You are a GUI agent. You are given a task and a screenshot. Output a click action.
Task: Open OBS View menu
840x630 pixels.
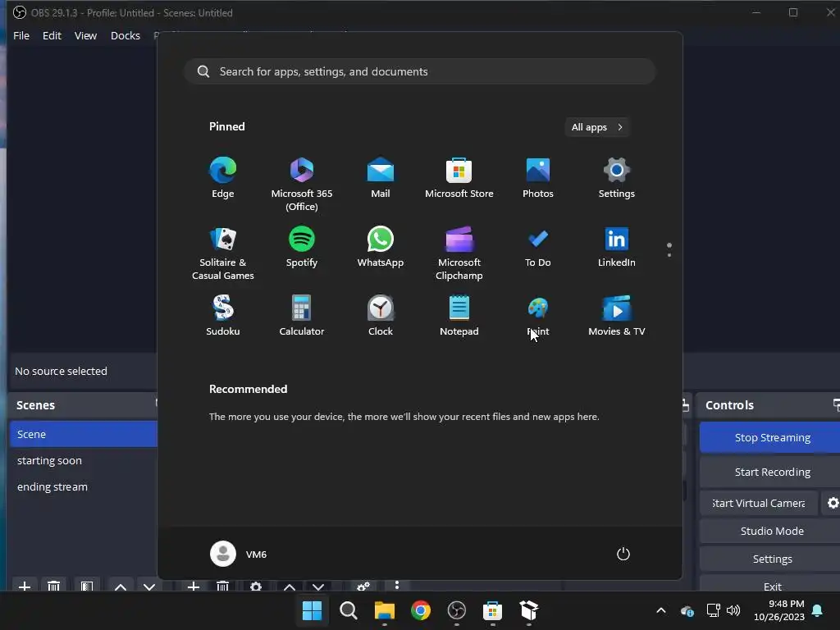pos(85,35)
